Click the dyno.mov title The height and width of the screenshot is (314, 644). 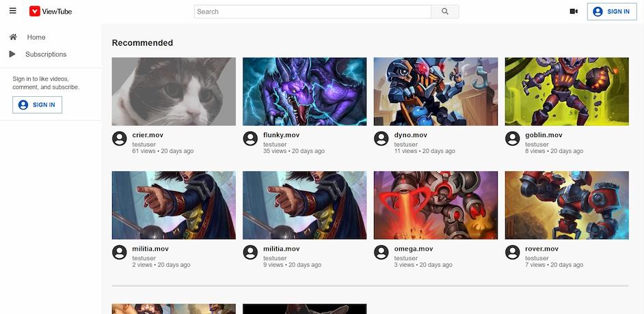pyautogui.click(x=411, y=135)
